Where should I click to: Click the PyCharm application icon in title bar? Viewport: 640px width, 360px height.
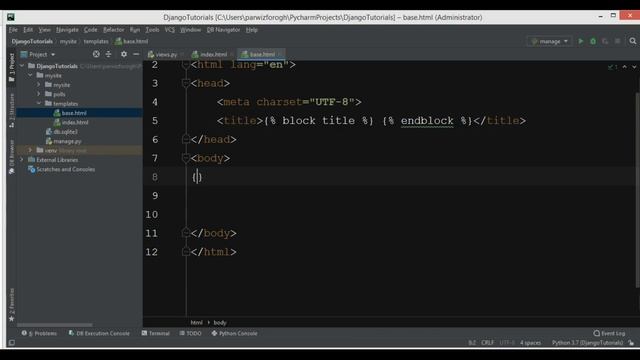11,17
